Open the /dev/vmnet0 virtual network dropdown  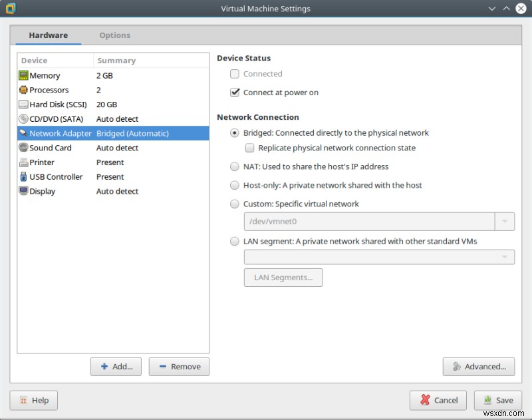pyautogui.click(x=505, y=221)
